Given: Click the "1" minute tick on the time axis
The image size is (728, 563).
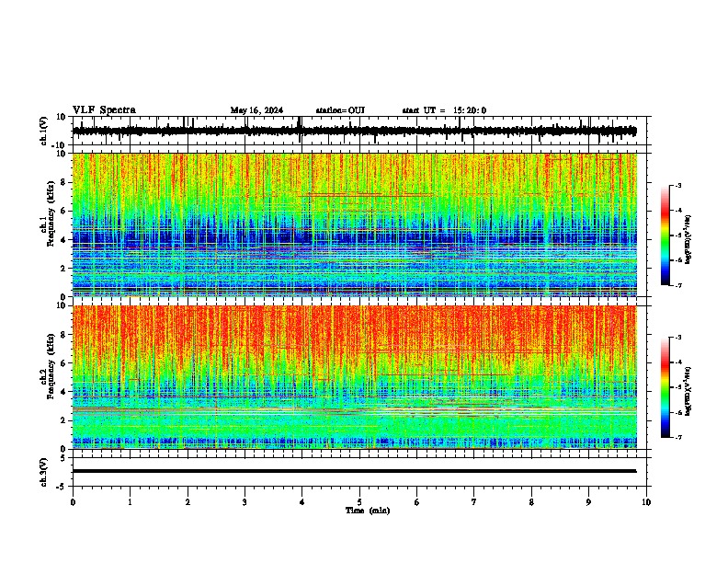Looking at the screenshot, I should [x=130, y=502].
